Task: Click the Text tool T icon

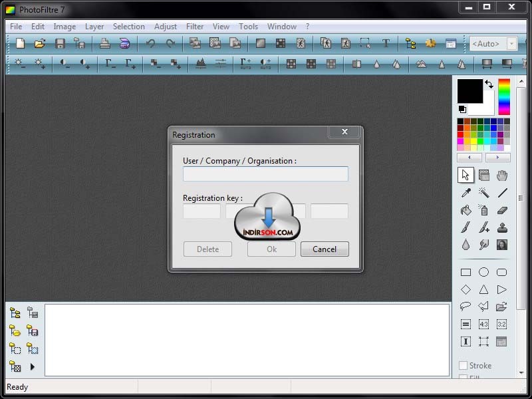Action: tap(386, 43)
